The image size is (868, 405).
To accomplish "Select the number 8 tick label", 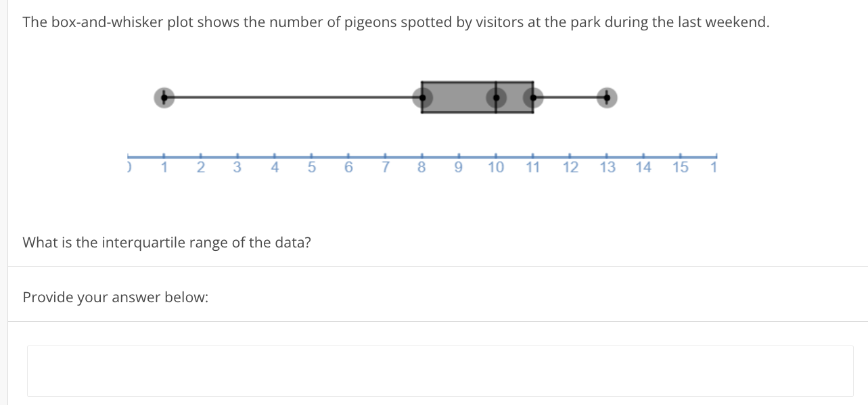I will pyautogui.click(x=421, y=166).
